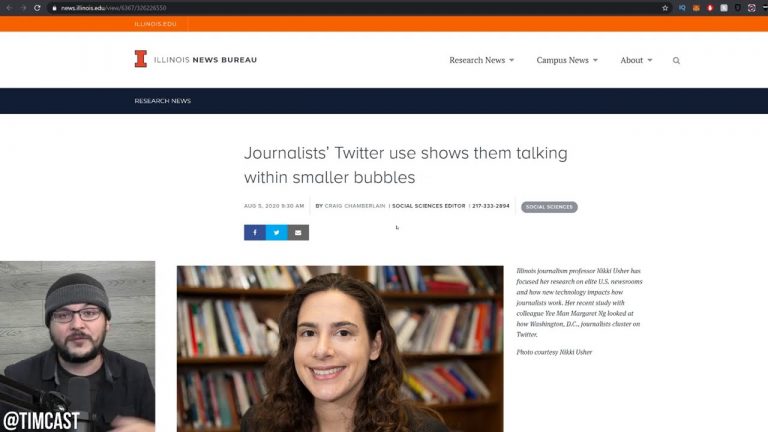
Task: Click the article headline about journalists' Twitter
Action: (406, 165)
